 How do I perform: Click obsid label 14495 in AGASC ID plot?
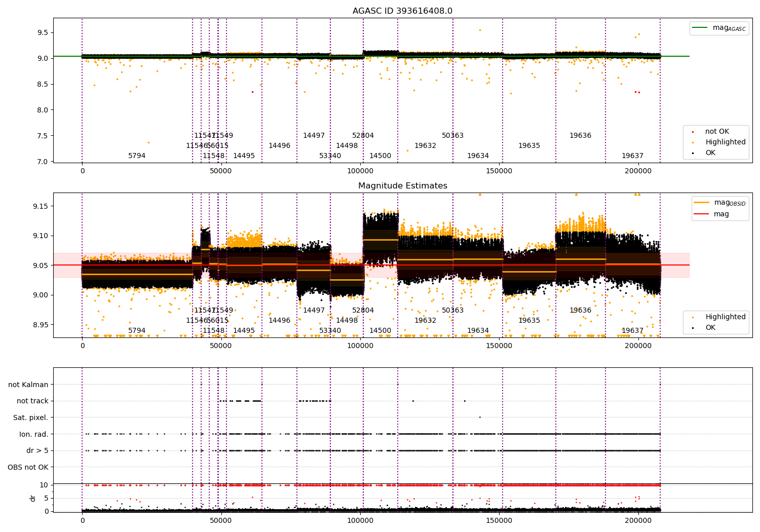tap(244, 156)
